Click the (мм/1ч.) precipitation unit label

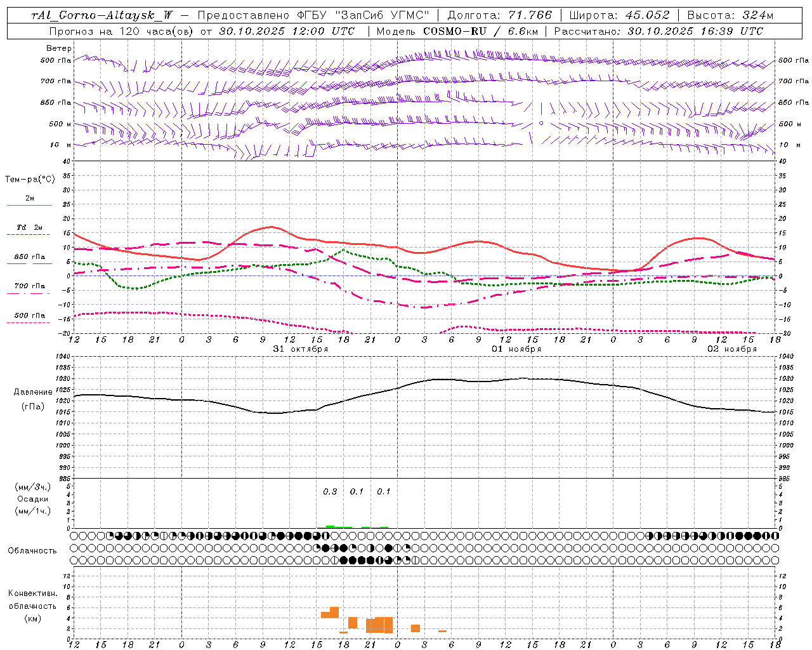click(33, 511)
